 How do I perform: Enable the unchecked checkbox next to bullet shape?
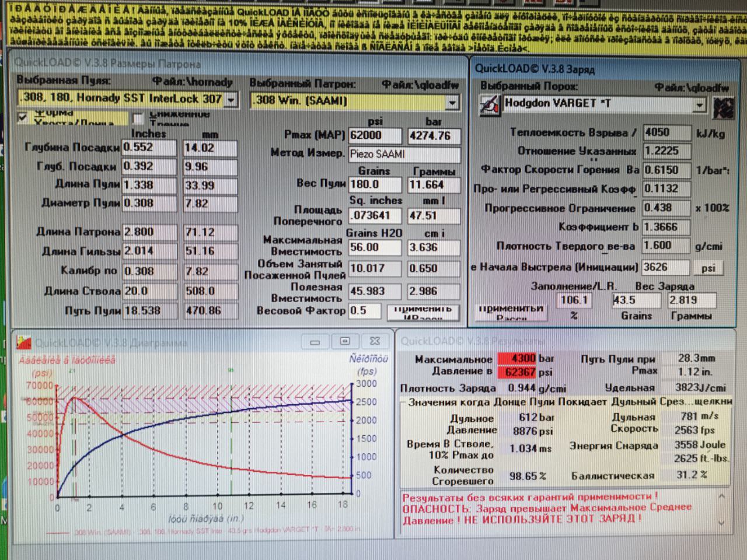click(138, 118)
